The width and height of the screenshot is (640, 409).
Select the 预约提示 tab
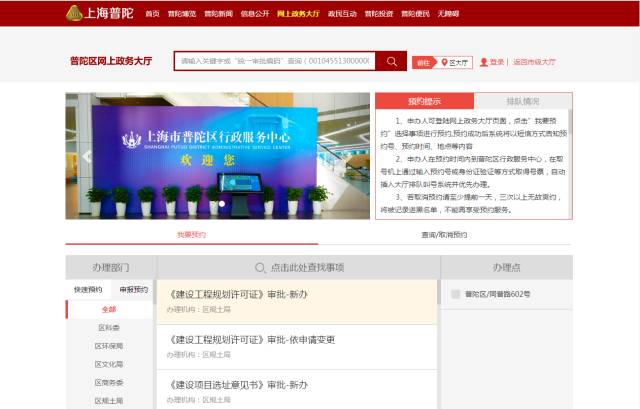pyautogui.click(x=424, y=101)
